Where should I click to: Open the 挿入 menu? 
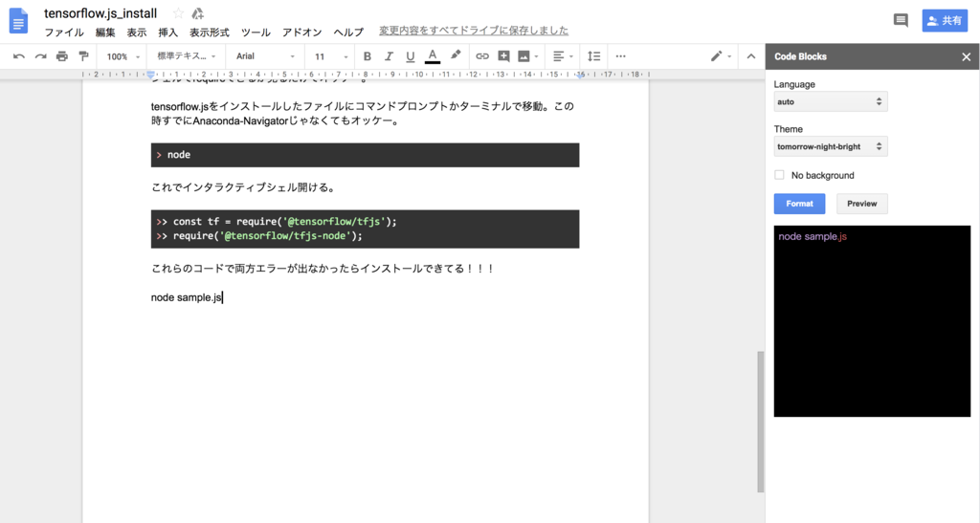[x=168, y=33]
